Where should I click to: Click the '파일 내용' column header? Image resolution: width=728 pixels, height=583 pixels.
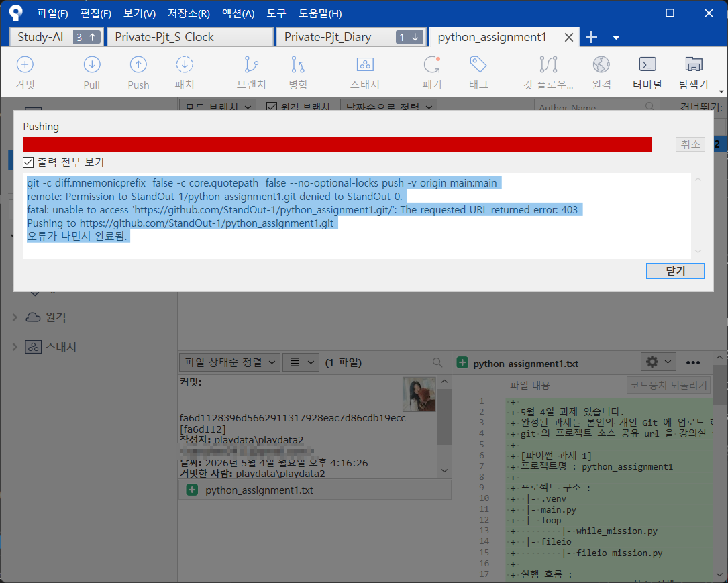point(530,385)
